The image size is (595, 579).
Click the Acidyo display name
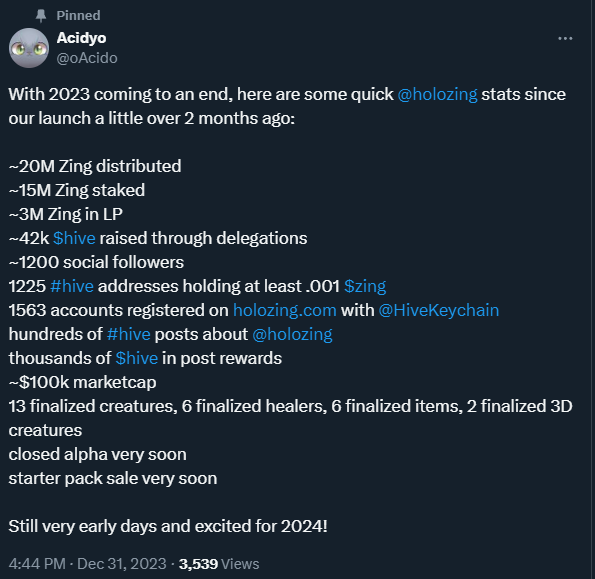click(82, 38)
